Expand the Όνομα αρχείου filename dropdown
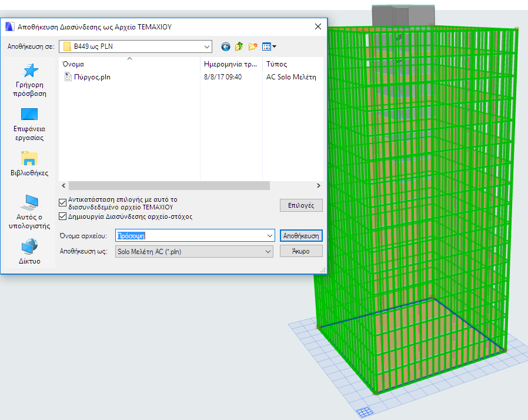The height and width of the screenshot is (420, 528). (270, 235)
